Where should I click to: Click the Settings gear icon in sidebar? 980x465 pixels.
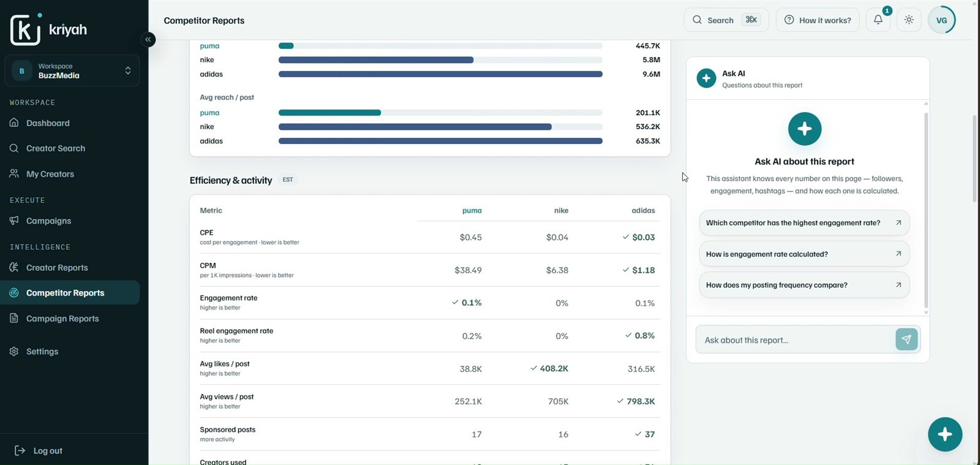(14, 351)
